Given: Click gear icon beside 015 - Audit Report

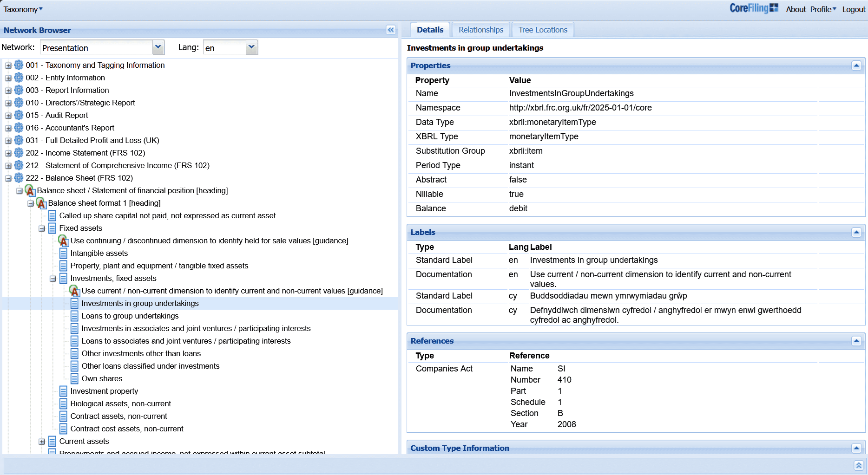Looking at the screenshot, I should (19, 115).
